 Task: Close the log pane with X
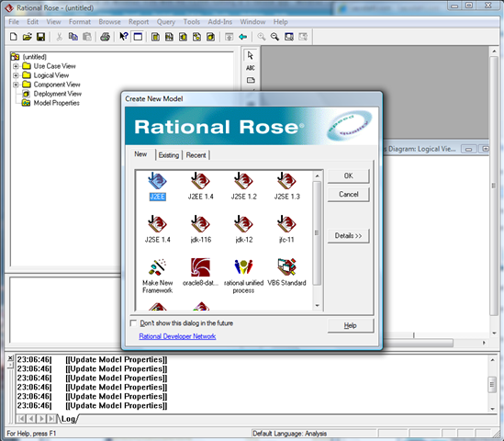(10, 358)
